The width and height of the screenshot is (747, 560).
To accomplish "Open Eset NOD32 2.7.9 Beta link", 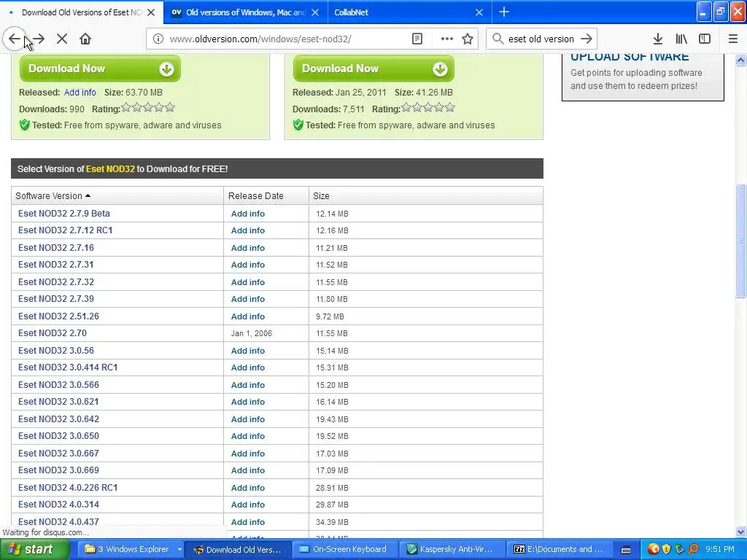I will [64, 214].
